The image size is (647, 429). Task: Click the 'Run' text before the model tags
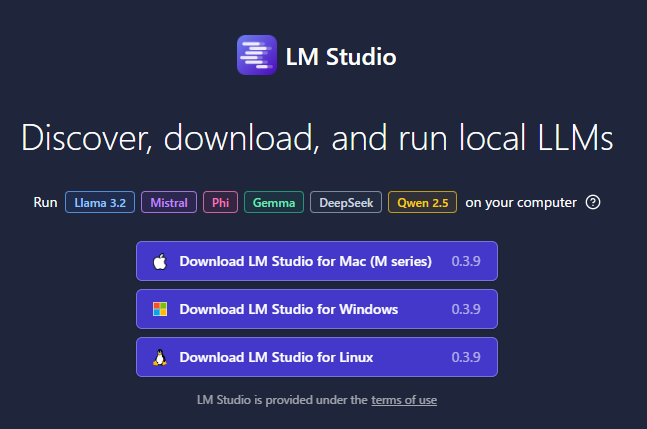click(45, 202)
